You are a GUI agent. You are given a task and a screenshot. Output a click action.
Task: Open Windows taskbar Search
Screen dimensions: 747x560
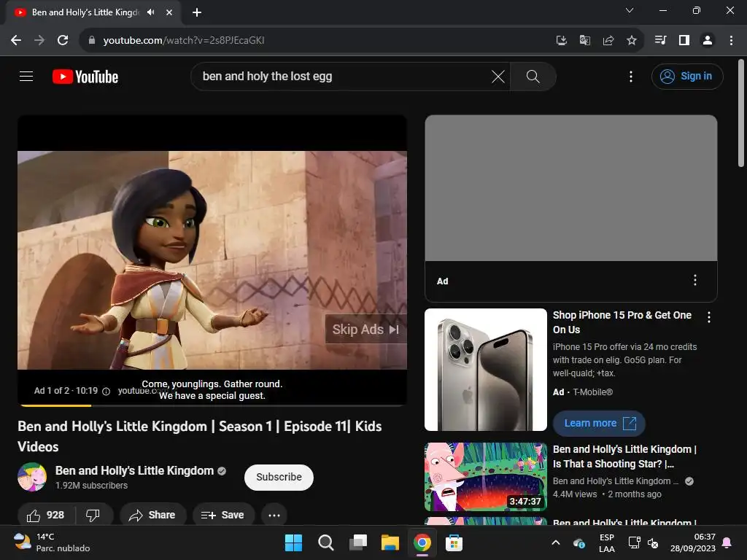click(326, 542)
